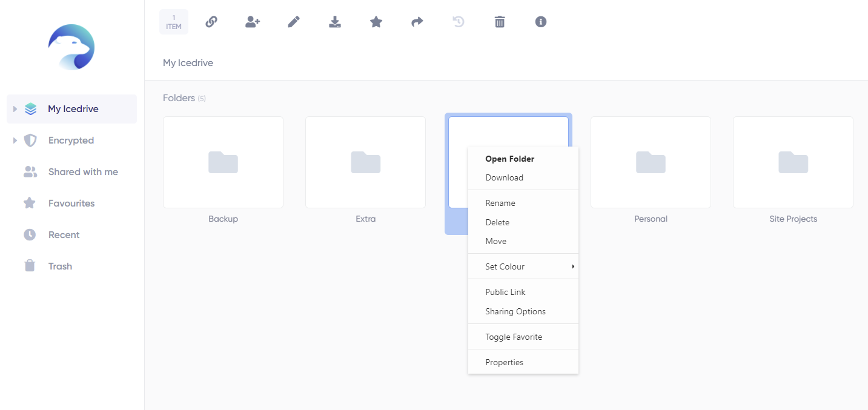Click the pencil rename icon in toolbar
The width and height of the screenshot is (868, 410).
tap(294, 22)
